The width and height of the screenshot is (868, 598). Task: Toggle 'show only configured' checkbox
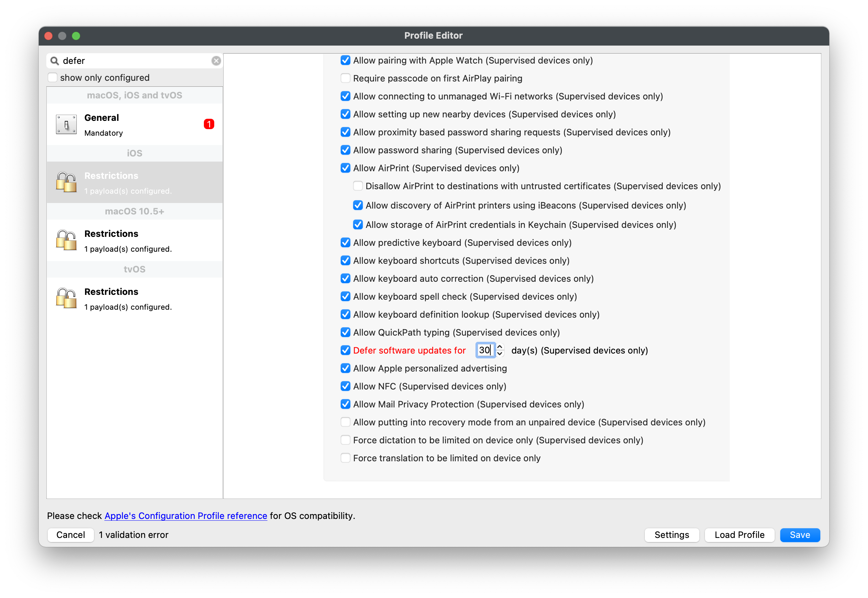(x=53, y=78)
